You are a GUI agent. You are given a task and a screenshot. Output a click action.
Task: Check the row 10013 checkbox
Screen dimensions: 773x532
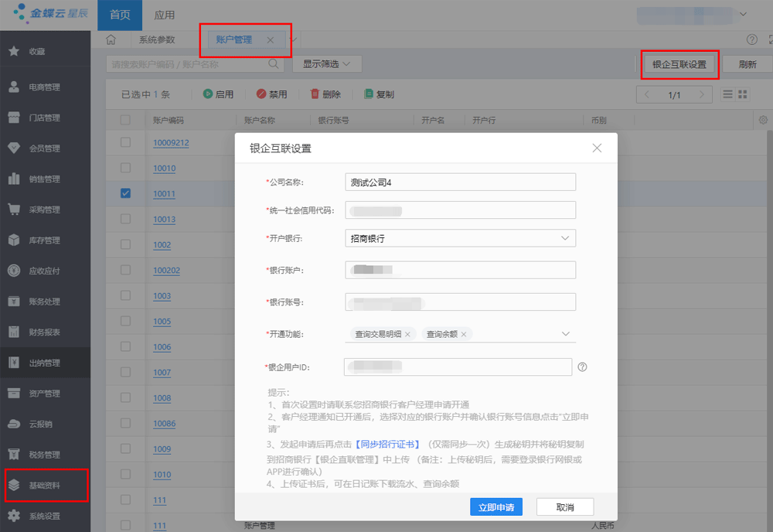pyautogui.click(x=126, y=219)
